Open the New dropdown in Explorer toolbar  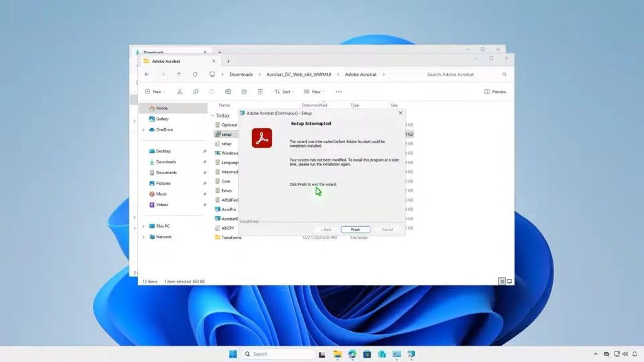(x=155, y=92)
